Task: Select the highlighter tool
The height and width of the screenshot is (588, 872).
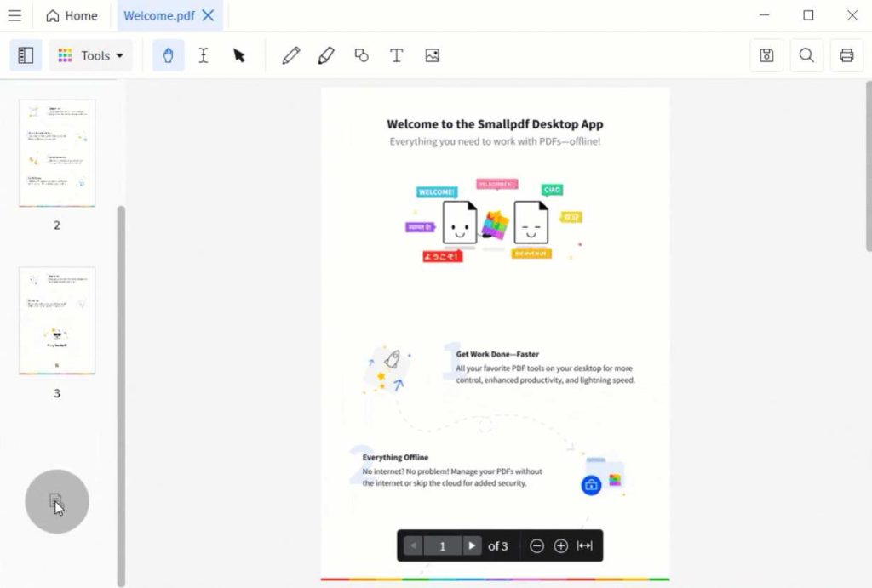Action: pyautogui.click(x=326, y=55)
